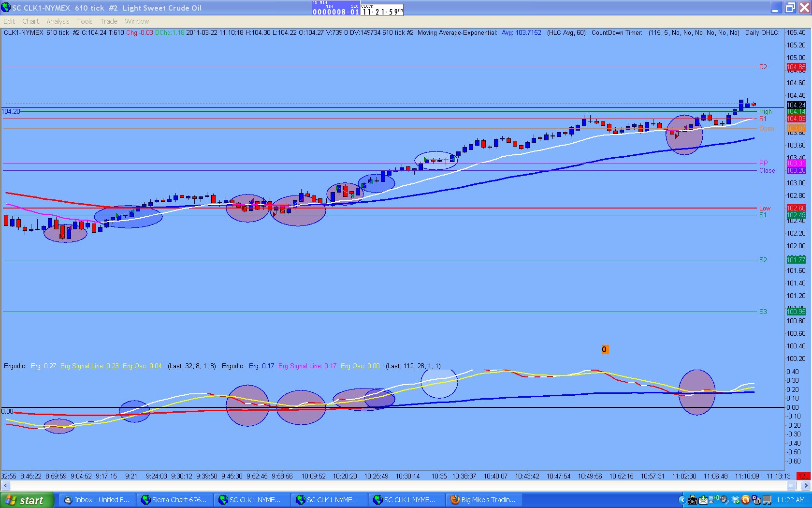This screenshot has height=508, width=812.
Task: Click the yellow Erg Signal Line: 0.23 label
Action: point(89,366)
